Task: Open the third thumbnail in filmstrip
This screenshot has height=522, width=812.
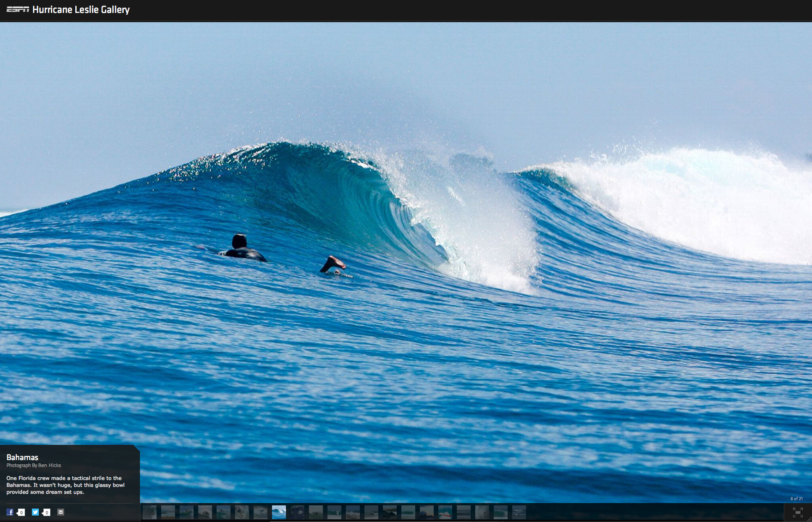Action: coord(187,512)
